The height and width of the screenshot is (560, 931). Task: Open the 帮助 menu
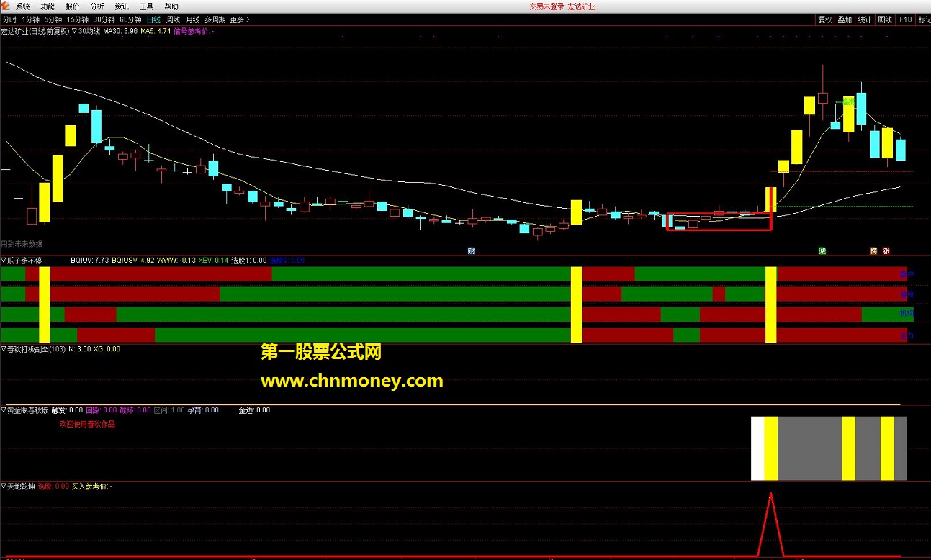(171, 6)
